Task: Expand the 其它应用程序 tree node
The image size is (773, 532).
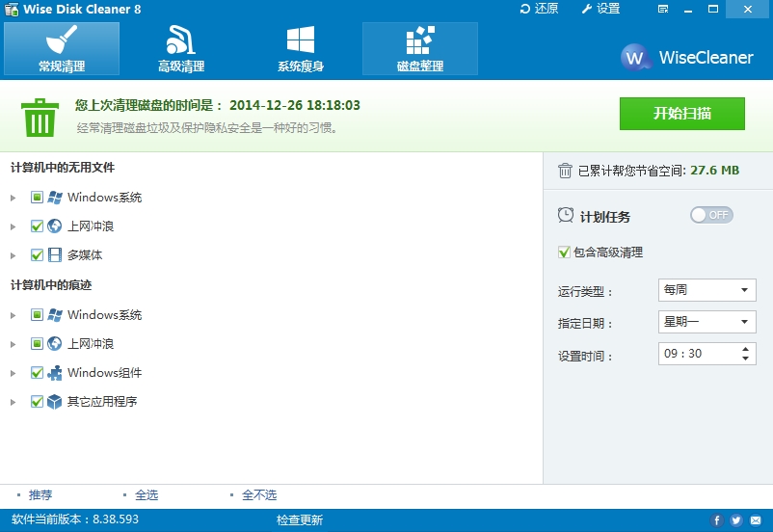Action: pyautogui.click(x=13, y=402)
